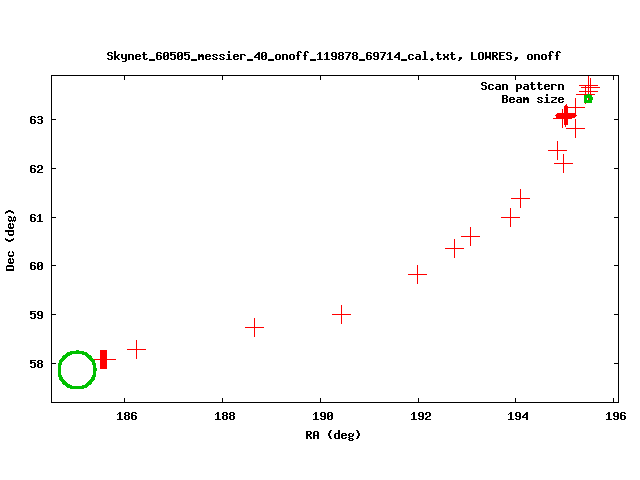
Task: Click the x-axis tick label 196
Action: point(616,416)
